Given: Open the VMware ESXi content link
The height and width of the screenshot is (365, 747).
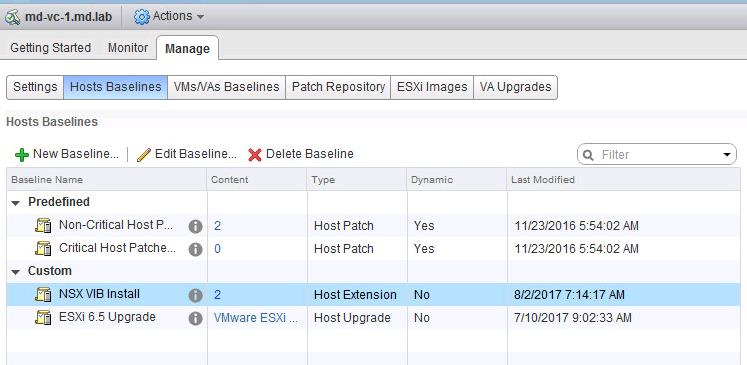Looking at the screenshot, I should pos(256,318).
